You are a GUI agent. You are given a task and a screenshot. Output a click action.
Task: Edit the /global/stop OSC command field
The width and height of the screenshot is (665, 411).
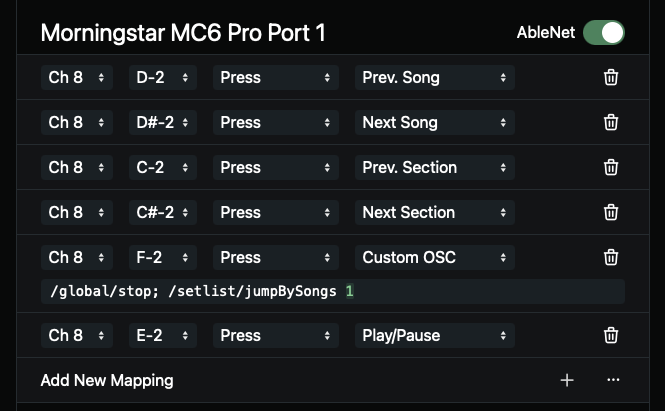point(332,291)
